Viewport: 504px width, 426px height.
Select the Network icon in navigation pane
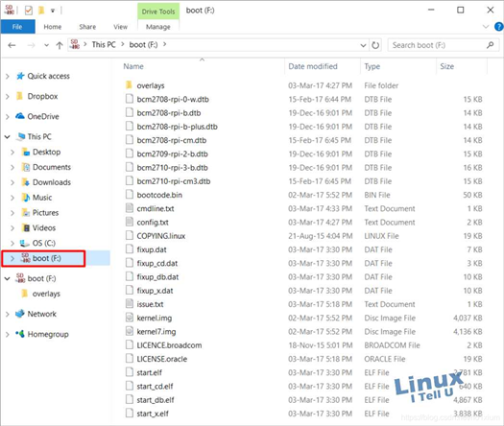click(x=20, y=314)
